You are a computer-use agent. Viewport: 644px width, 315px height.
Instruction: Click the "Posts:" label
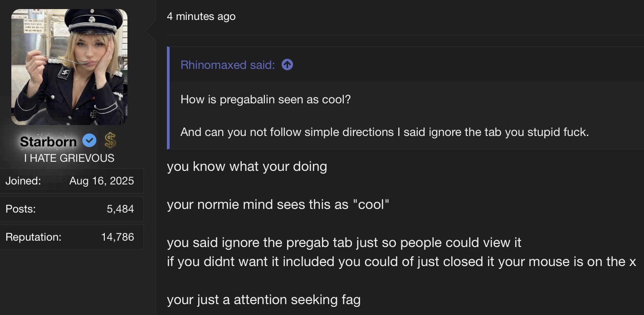(20, 209)
